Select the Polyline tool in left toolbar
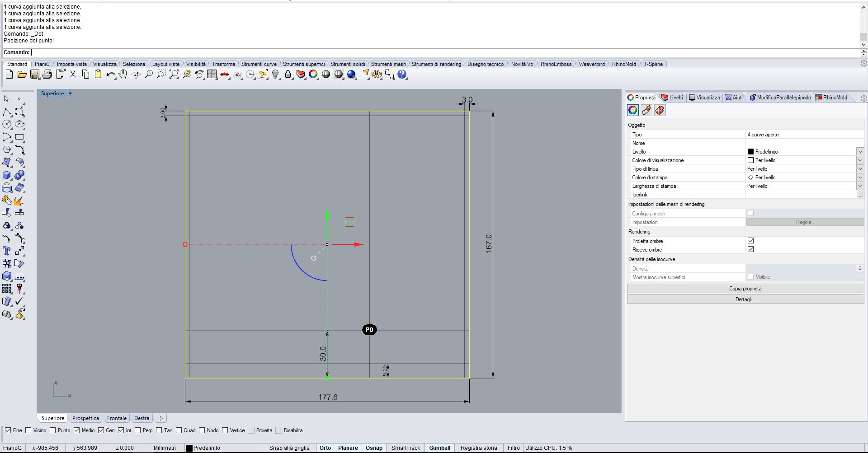The image size is (868, 453). tap(7, 112)
